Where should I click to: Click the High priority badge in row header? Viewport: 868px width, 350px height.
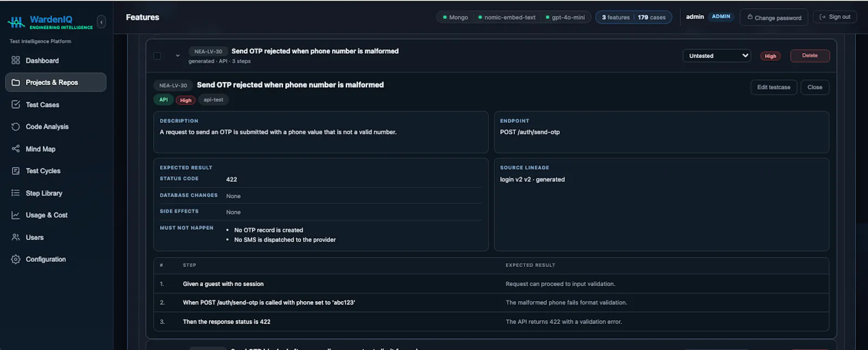point(770,56)
